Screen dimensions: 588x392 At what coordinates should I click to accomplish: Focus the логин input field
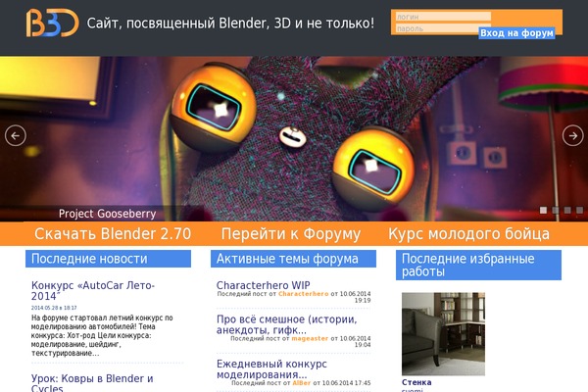(443, 17)
